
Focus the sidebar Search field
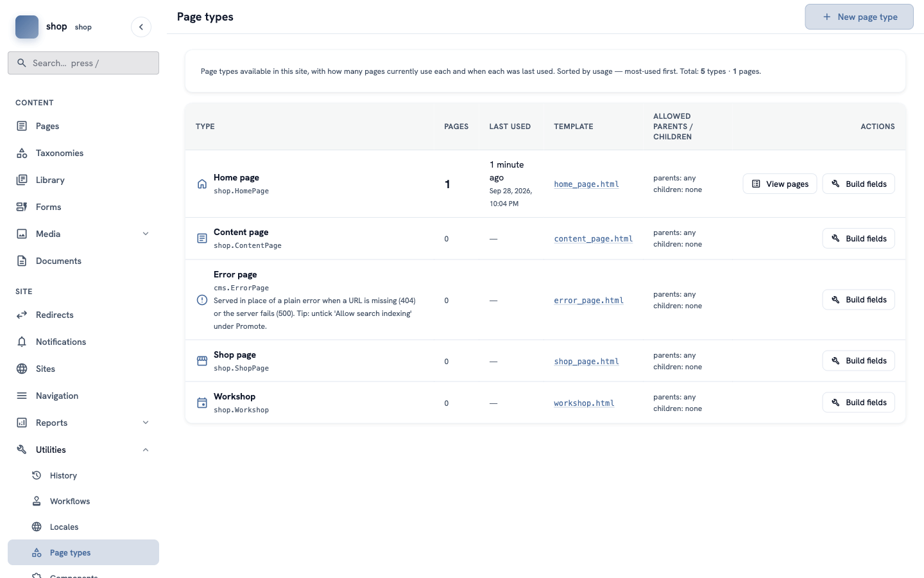click(83, 63)
